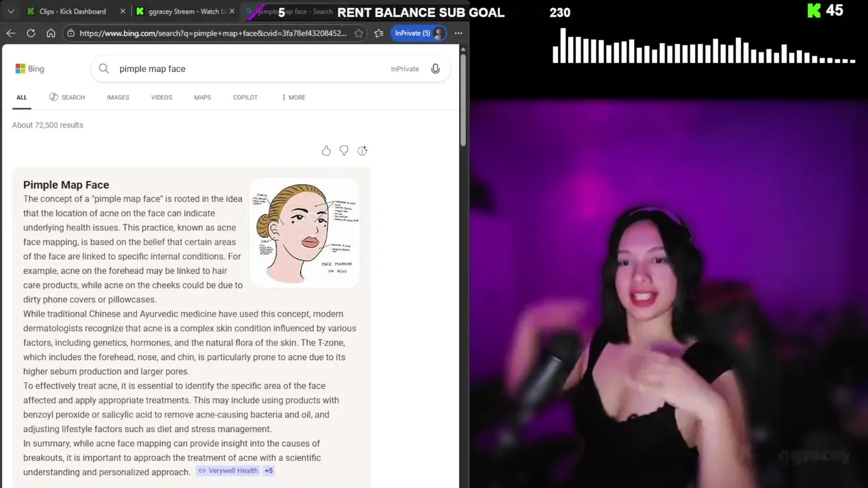Click the icon right of thumbs down
Viewport: 868px width, 488px height.
[362, 150]
